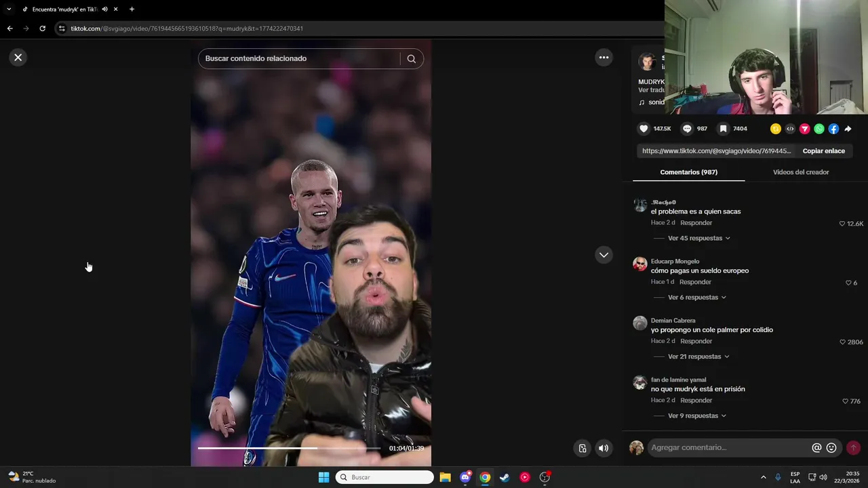Reply to Demian Cabrera's comment
868x488 pixels.
(696, 342)
